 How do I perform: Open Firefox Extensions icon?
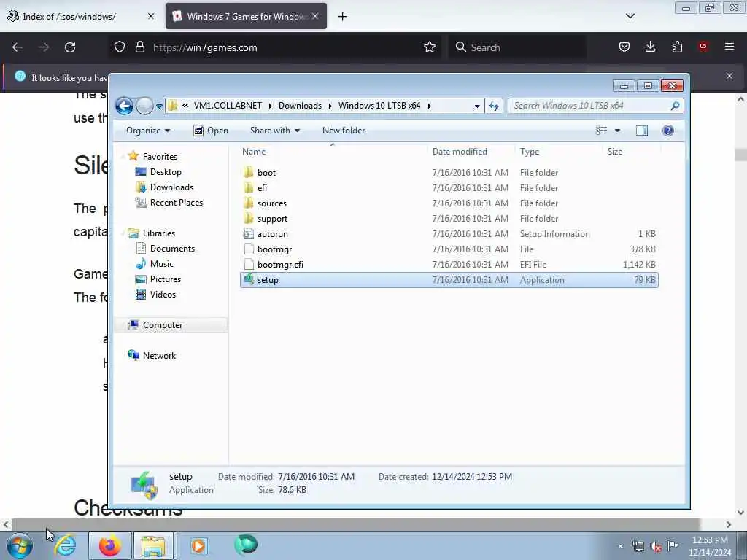coord(677,47)
